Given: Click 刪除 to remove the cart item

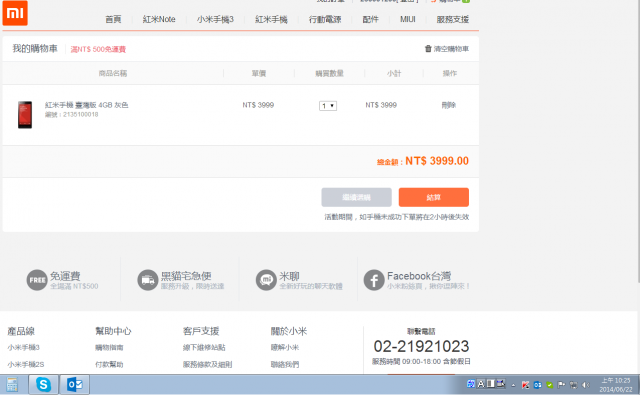Looking at the screenshot, I should click(x=449, y=105).
